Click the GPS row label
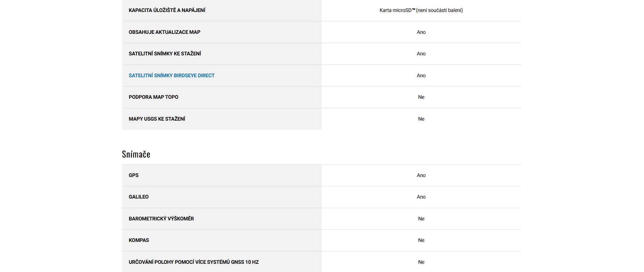The image size is (644, 272). click(134, 175)
